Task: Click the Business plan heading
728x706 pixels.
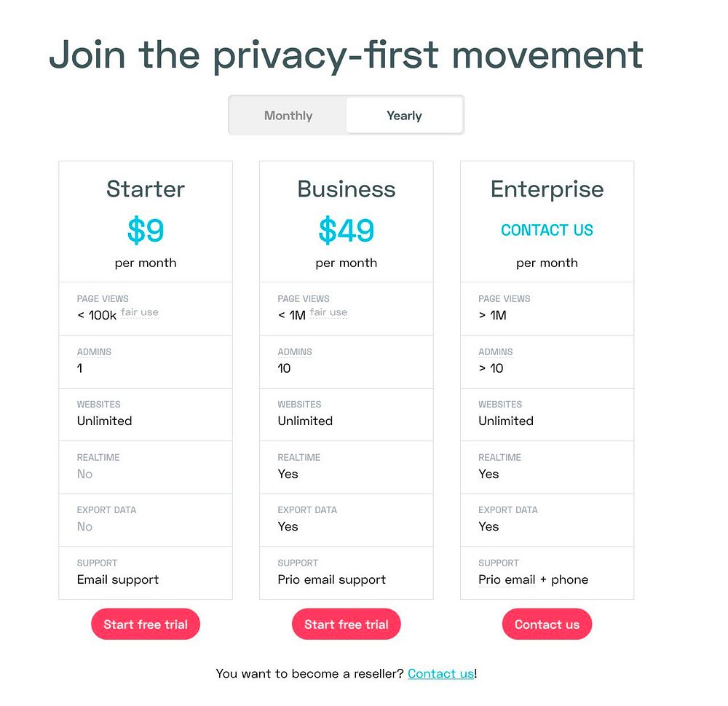Action: (347, 189)
